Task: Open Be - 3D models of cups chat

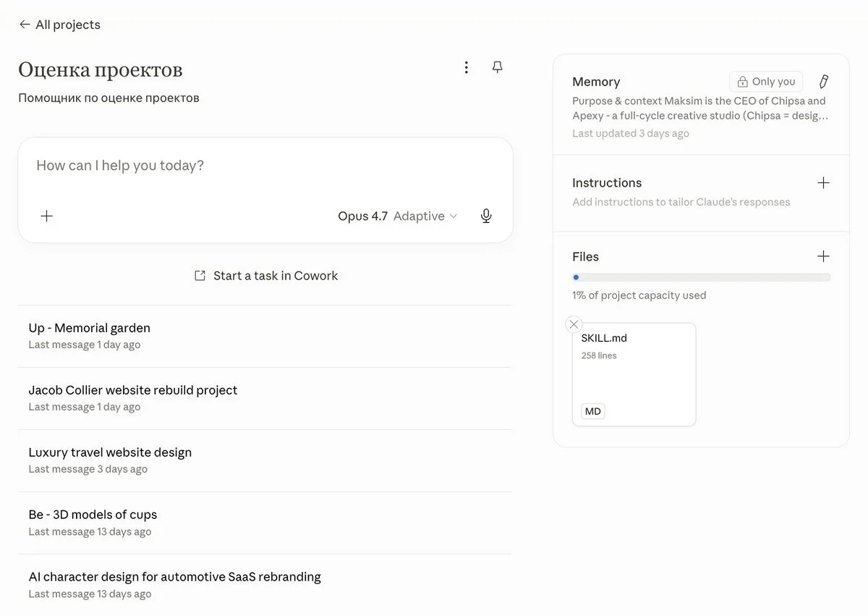Action: tap(93, 515)
